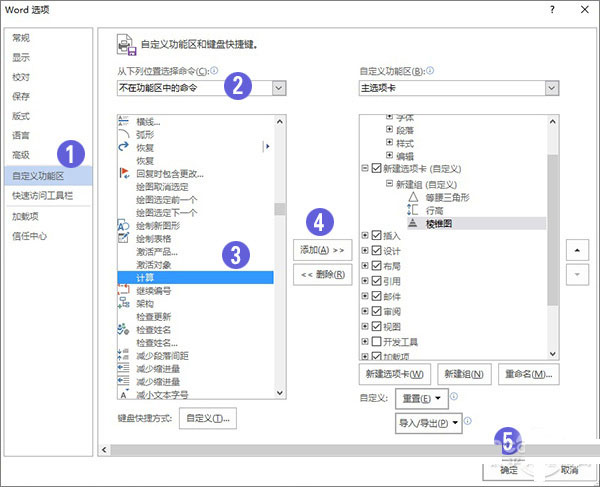Expand the 样式 group node
The width and height of the screenshot is (600, 487).
point(390,142)
